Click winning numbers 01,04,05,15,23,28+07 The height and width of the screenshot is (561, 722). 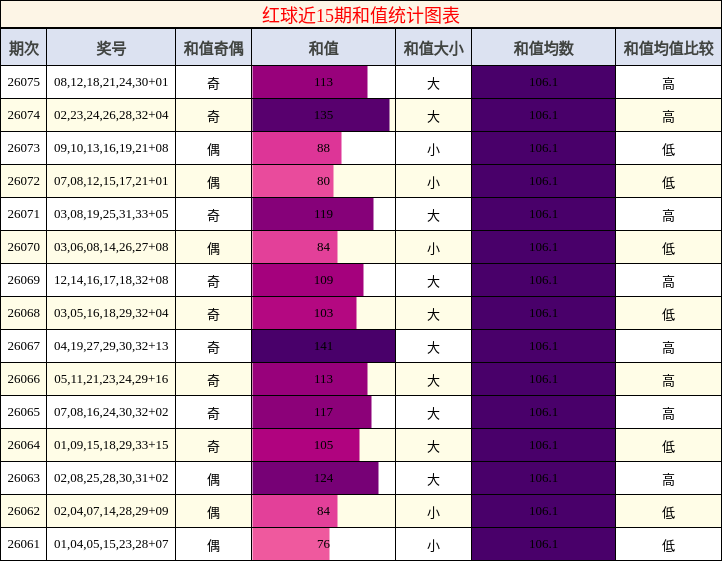111,544
